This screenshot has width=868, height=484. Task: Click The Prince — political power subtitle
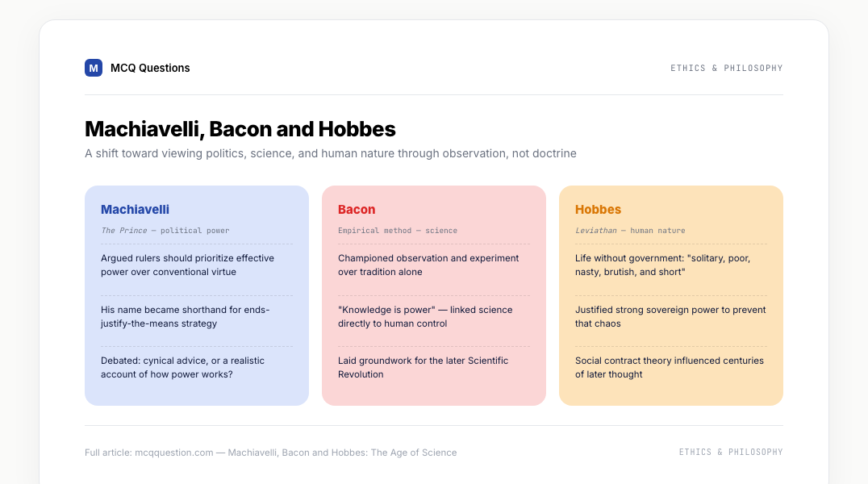165,231
